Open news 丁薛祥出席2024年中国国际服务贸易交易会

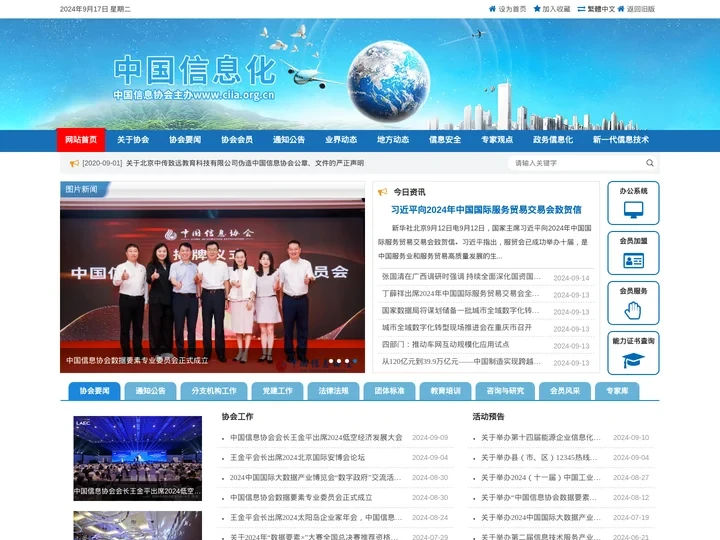(x=460, y=293)
